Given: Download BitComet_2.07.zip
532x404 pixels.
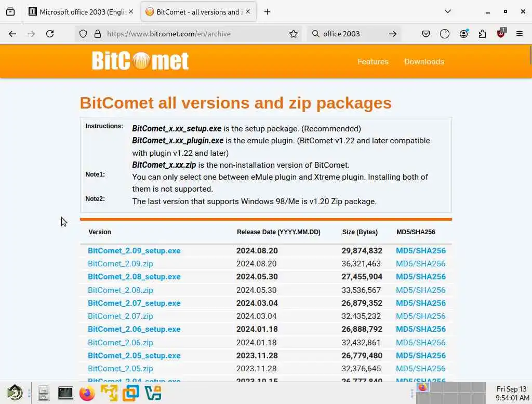Looking at the screenshot, I should pyautogui.click(x=120, y=316).
